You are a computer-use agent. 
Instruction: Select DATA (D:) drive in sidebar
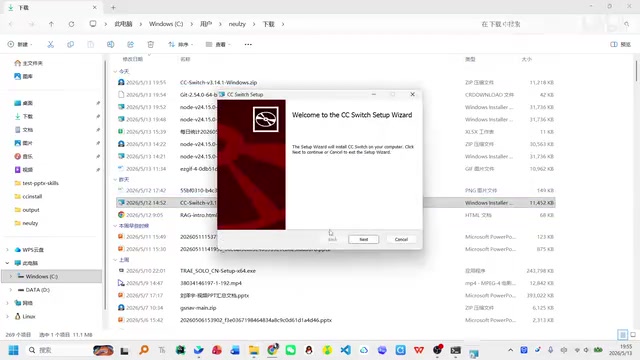pos(38,290)
